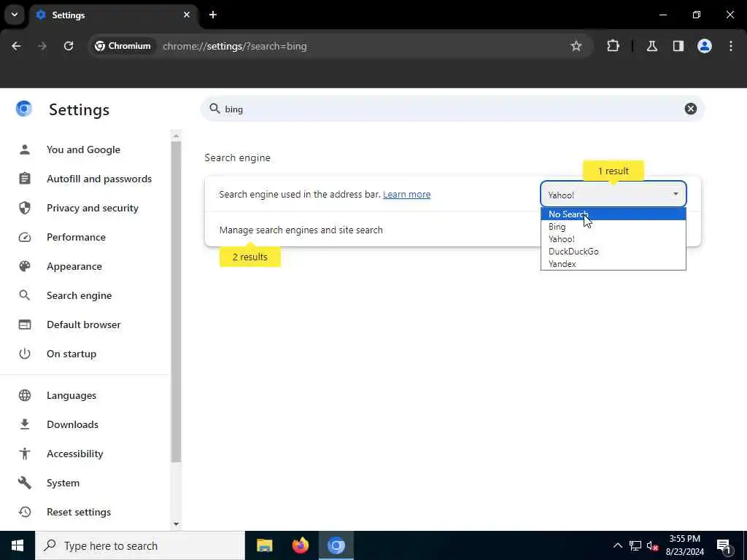Click the Learn more link
Screen dimensions: 747x560
point(406,194)
